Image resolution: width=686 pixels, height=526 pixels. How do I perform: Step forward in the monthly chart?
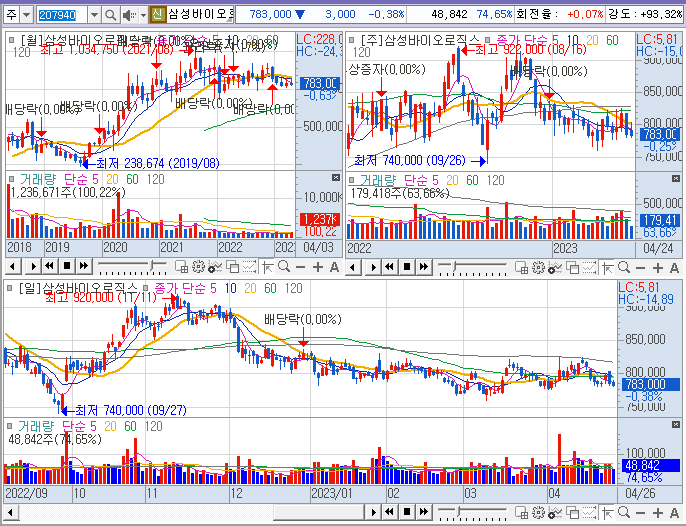(33, 266)
